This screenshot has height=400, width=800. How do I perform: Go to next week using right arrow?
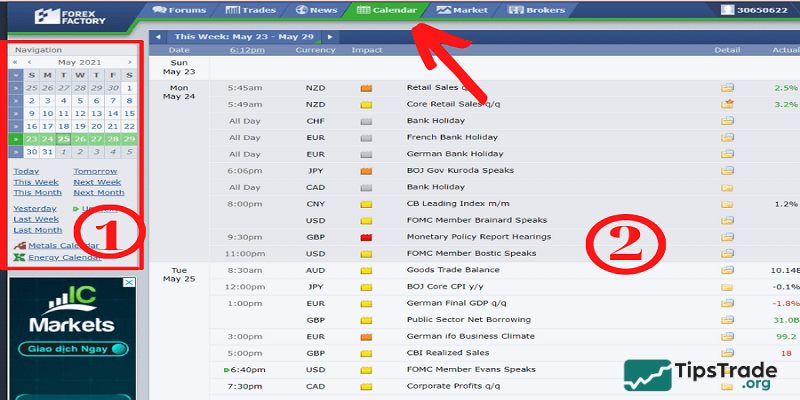coord(331,37)
